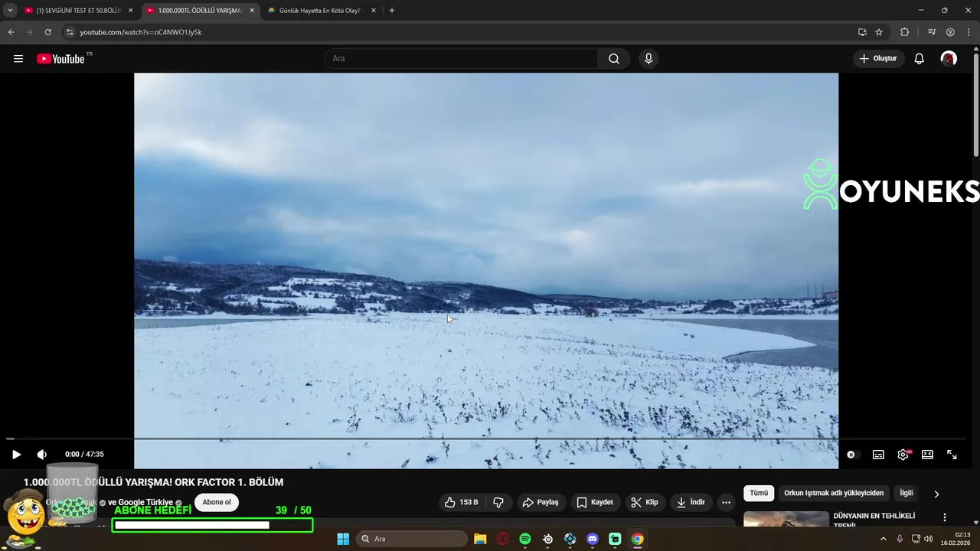
Task: Show hidden system tray icons
Action: [x=883, y=539]
